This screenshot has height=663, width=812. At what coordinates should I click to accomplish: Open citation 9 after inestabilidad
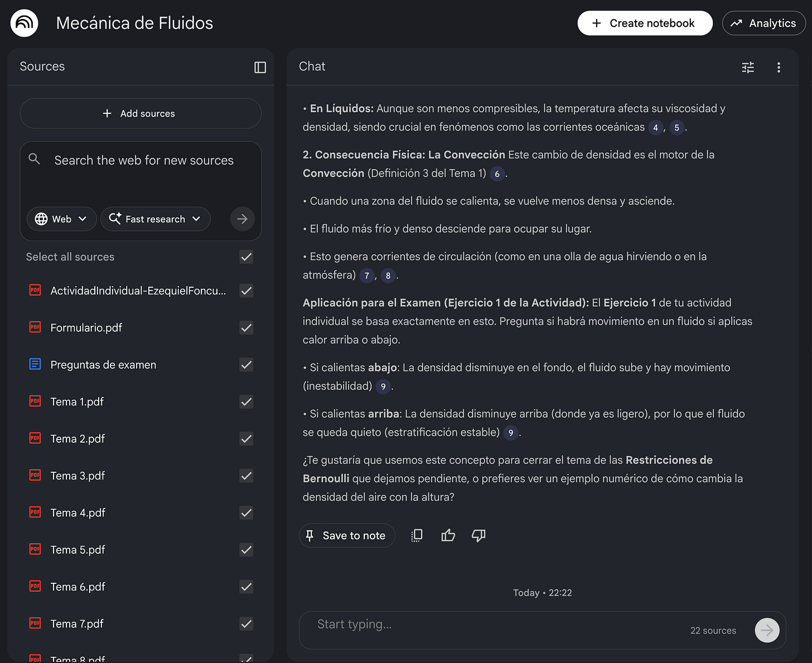[383, 386]
